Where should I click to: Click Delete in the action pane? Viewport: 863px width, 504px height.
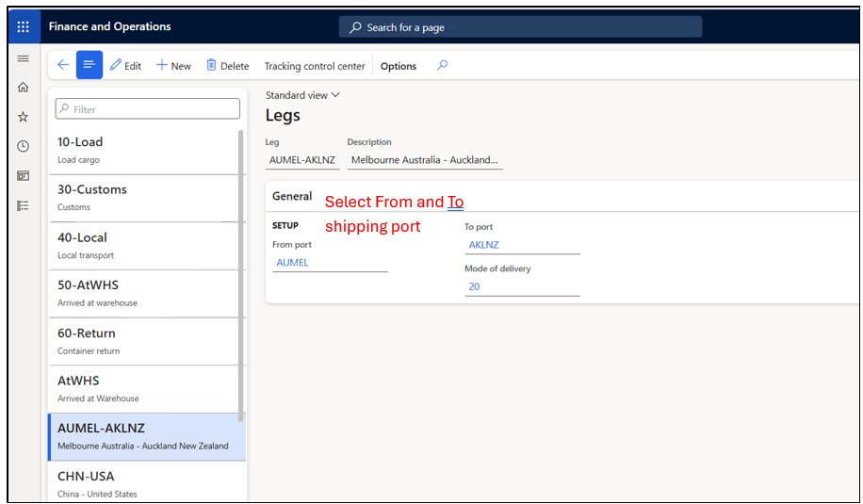(x=227, y=66)
